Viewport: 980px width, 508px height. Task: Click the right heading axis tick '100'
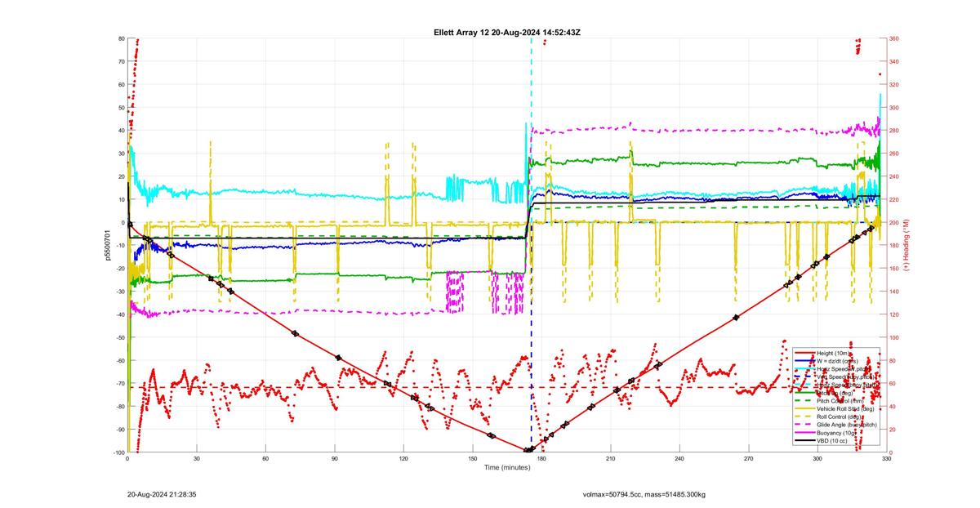894,337
